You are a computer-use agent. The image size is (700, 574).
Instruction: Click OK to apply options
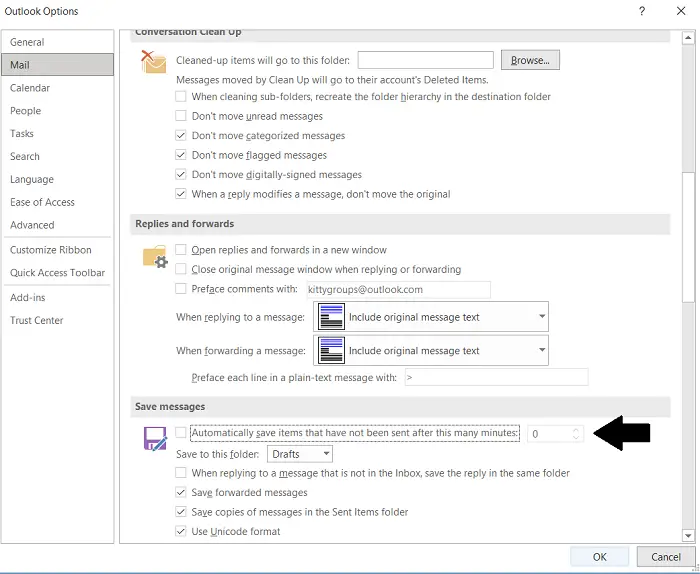pos(599,557)
